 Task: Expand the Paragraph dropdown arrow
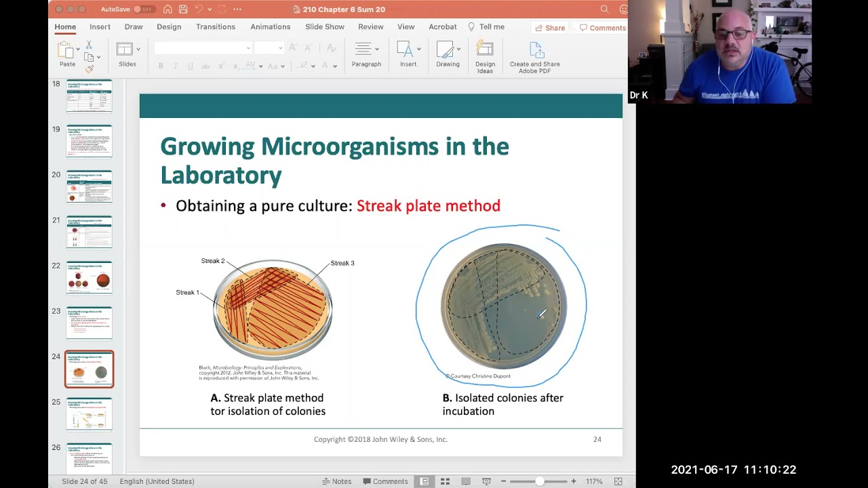click(377, 49)
